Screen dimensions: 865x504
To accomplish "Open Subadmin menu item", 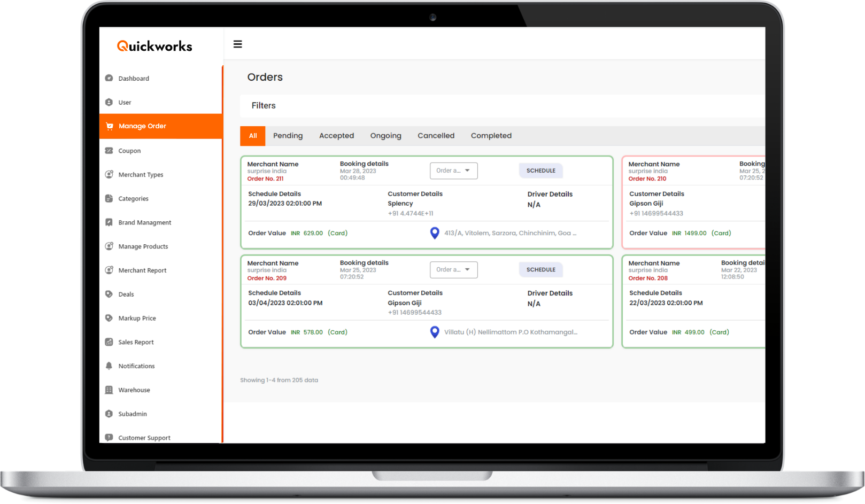I will click(x=132, y=414).
